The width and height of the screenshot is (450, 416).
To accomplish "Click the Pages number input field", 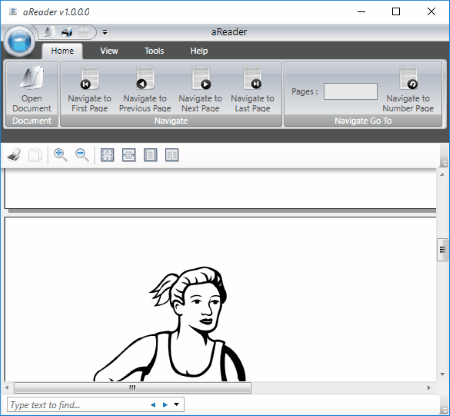I will click(x=351, y=91).
